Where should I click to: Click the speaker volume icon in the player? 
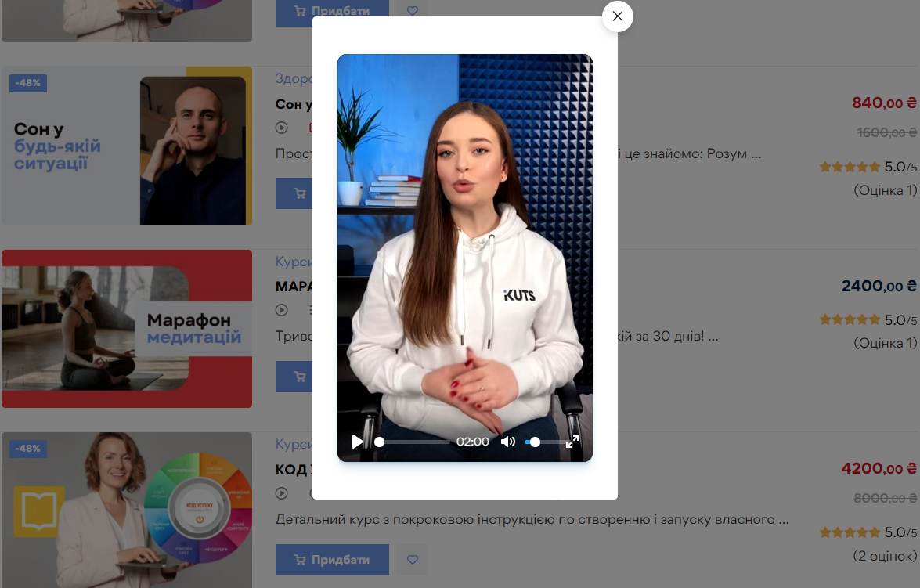508,441
